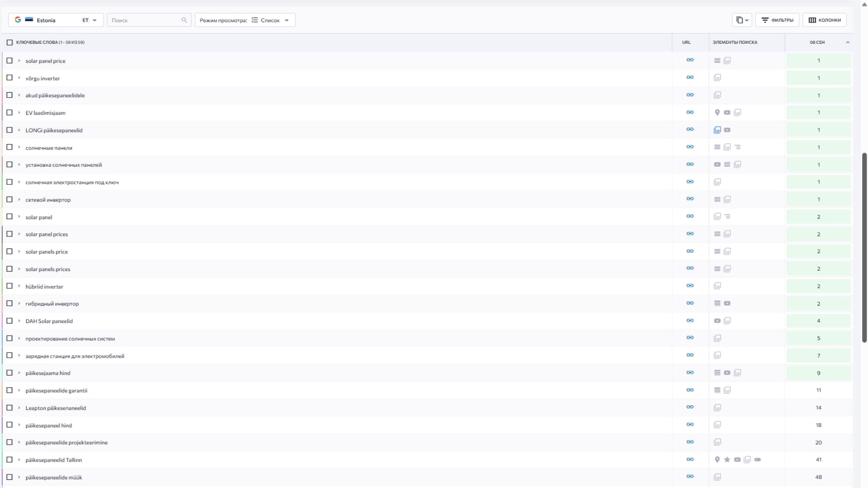Click highlighted image icon for LONGi päikesepaneelid
The height and width of the screenshot is (488, 868).
click(x=717, y=130)
